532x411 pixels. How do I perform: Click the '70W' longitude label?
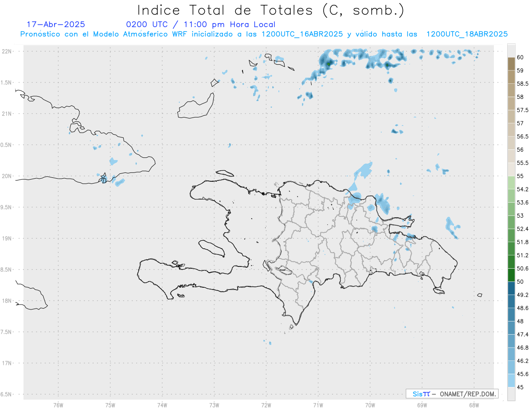click(370, 405)
